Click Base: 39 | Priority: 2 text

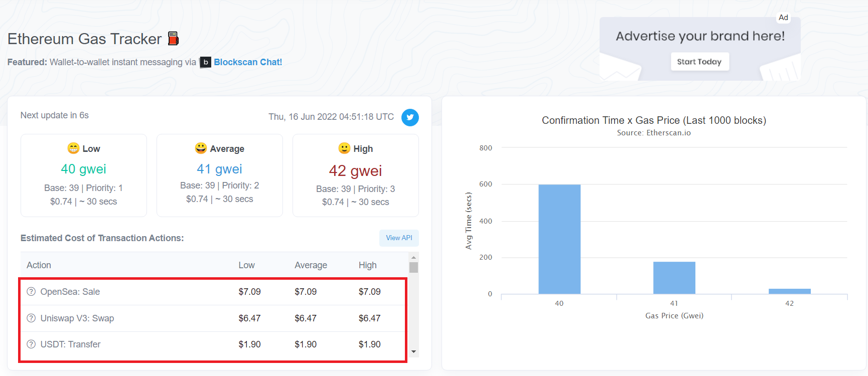click(x=220, y=185)
